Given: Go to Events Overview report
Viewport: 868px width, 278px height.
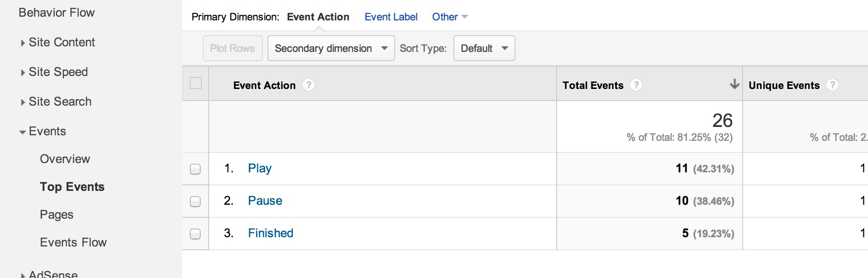Looking at the screenshot, I should [x=65, y=159].
